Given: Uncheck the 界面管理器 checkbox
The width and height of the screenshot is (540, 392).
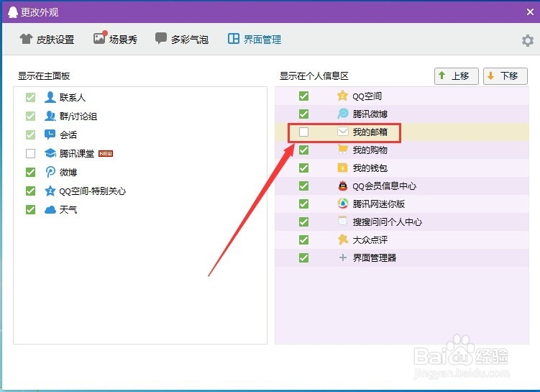Looking at the screenshot, I should point(303,257).
